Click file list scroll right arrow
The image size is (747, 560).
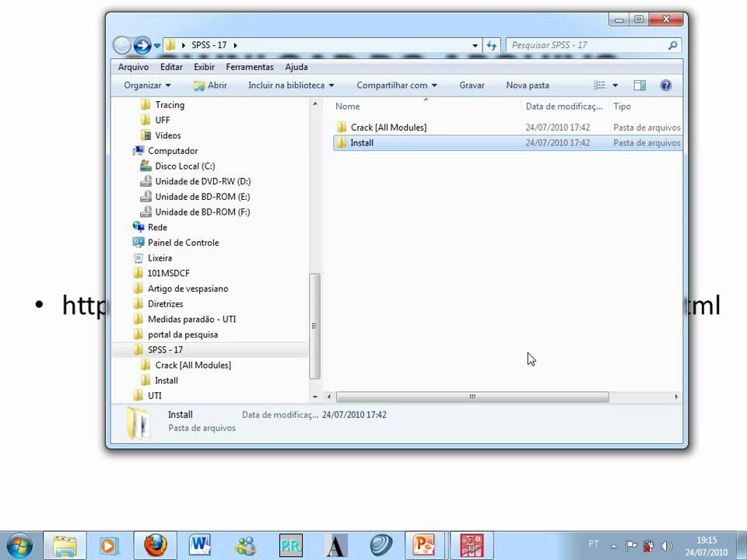click(676, 397)
